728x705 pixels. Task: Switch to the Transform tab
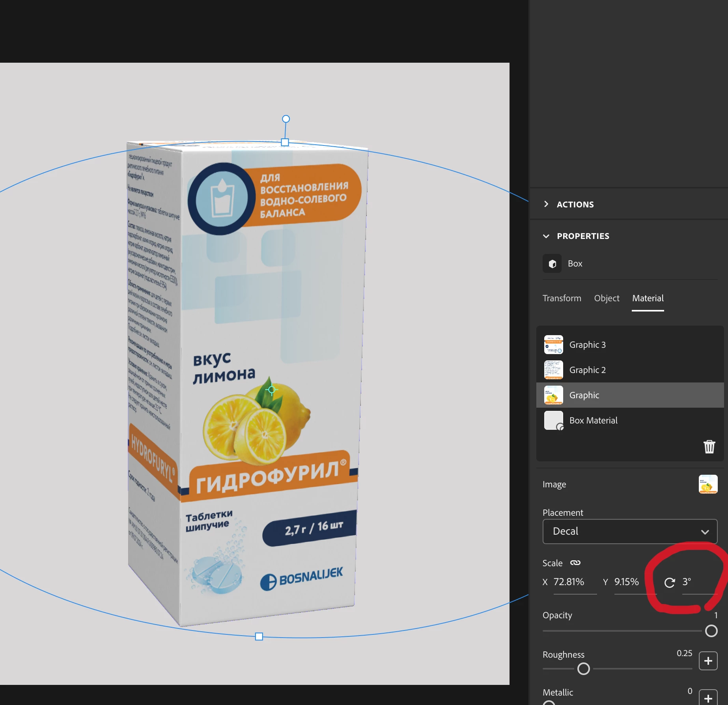click(562, 298)
